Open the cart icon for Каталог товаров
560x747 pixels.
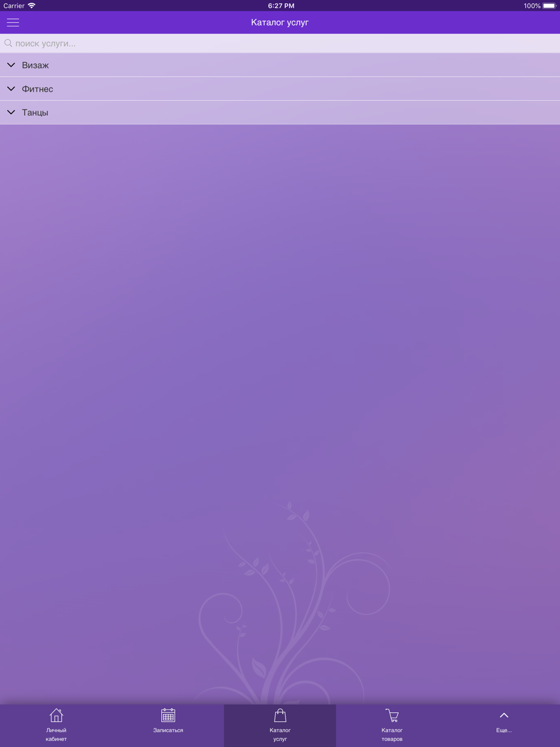pos(392,715)
